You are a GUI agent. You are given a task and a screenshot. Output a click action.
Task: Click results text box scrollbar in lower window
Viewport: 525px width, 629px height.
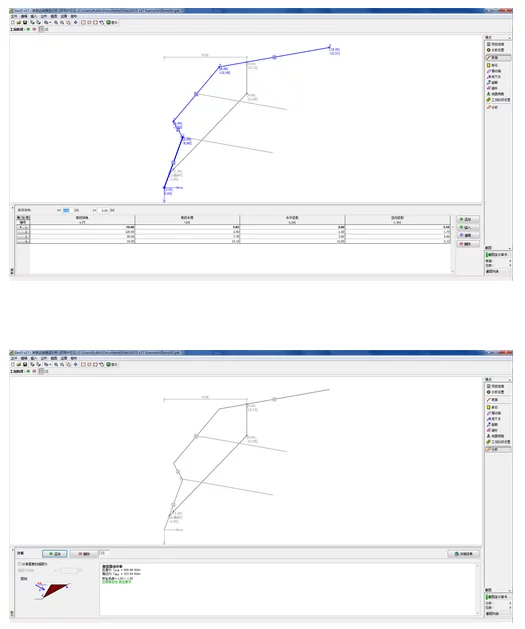tap(478, 589)
